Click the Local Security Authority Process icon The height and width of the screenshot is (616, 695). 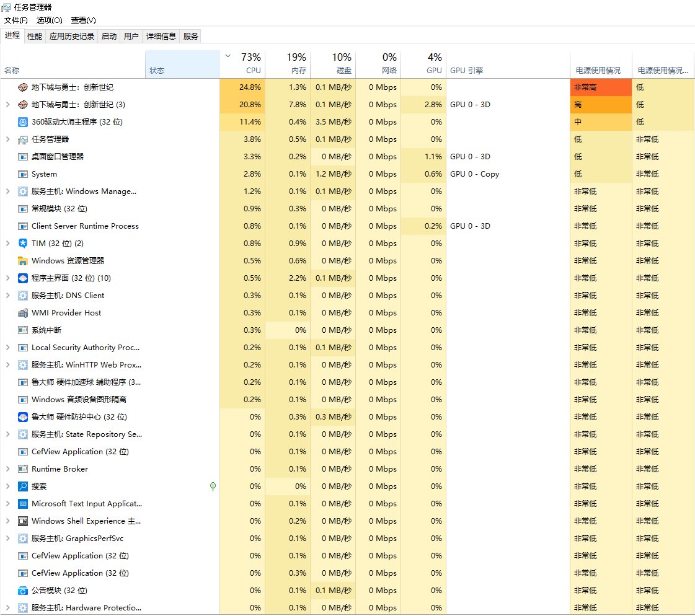click(22, 348)
